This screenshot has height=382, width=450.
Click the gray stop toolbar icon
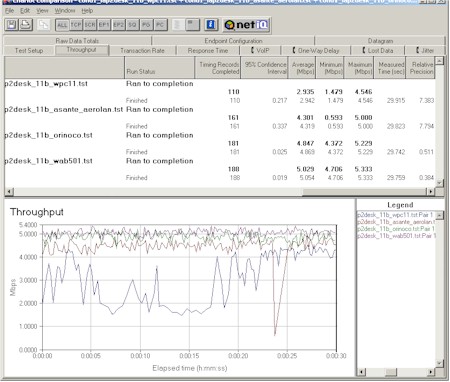(x=192, y=25)
